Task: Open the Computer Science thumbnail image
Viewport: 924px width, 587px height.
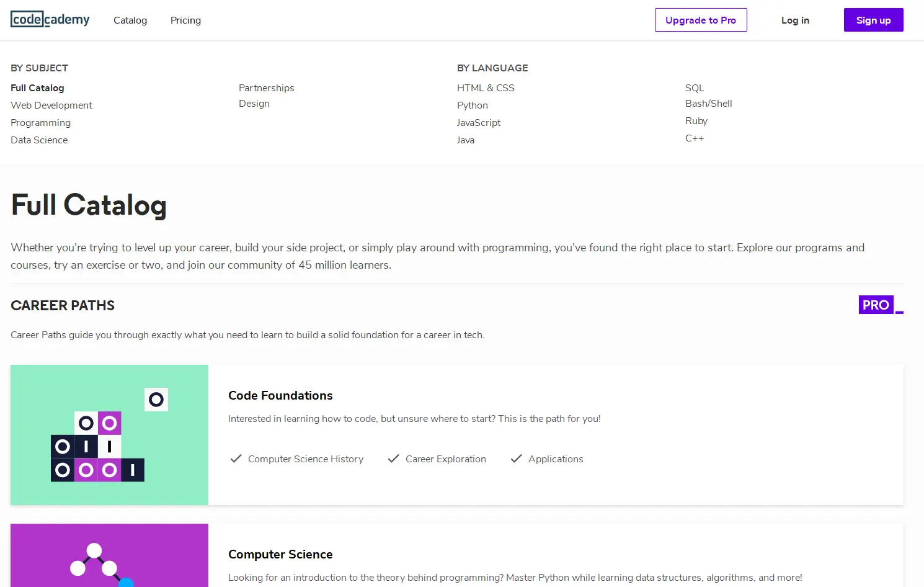Action: point(109,555)
